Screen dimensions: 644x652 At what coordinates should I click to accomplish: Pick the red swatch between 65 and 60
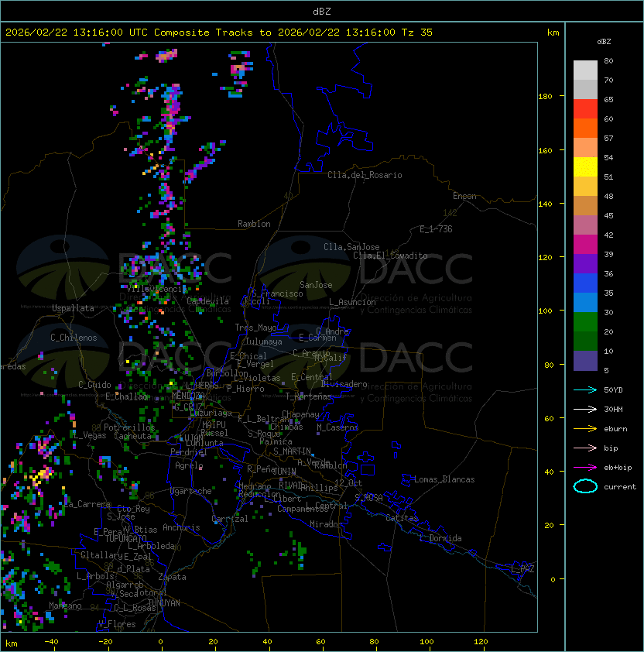[585, 109]
